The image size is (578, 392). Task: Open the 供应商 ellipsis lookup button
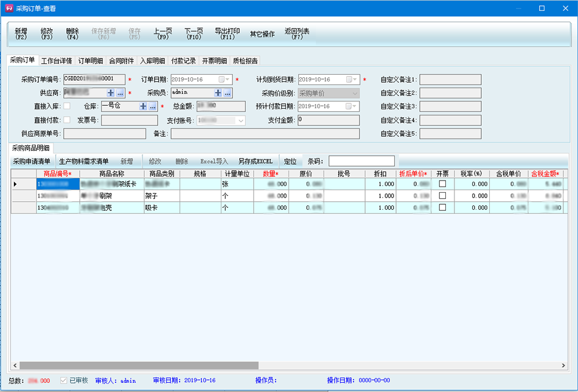pos(120,93)
